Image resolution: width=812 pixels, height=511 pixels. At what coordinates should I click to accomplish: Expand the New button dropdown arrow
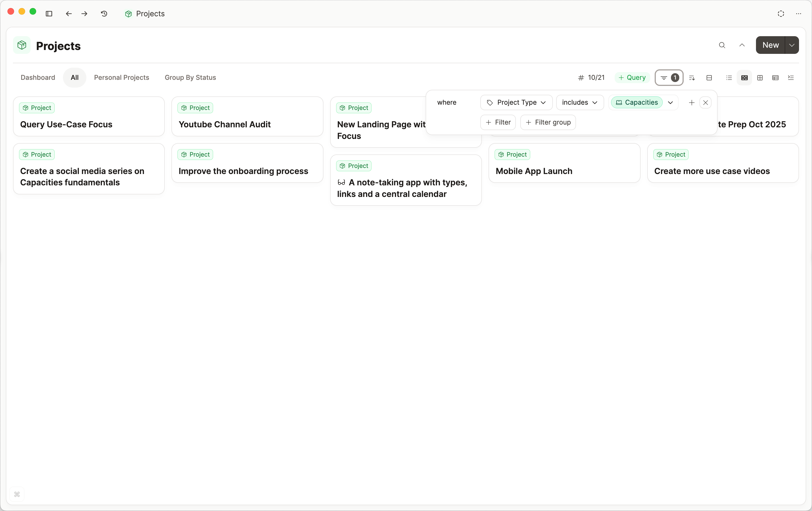(792, 45)
